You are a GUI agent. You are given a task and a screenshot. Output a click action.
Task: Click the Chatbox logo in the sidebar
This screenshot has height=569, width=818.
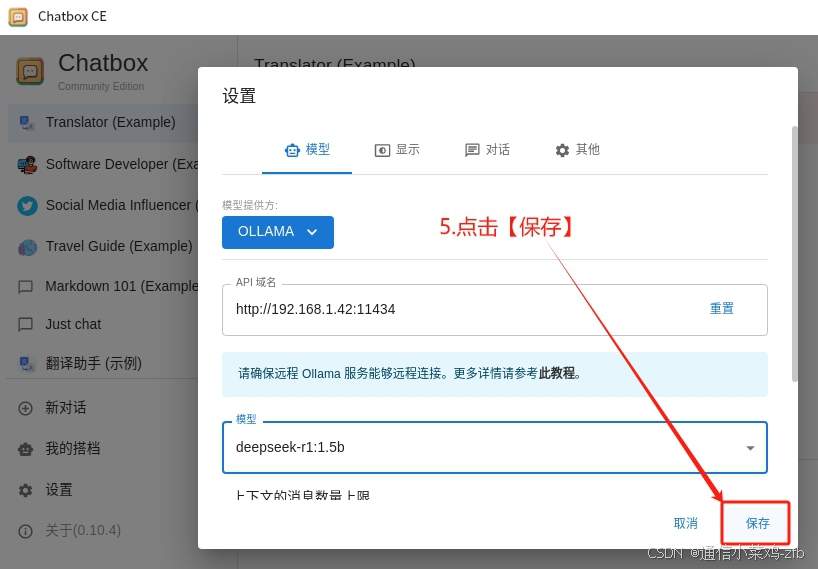click(x=30, y=71)
